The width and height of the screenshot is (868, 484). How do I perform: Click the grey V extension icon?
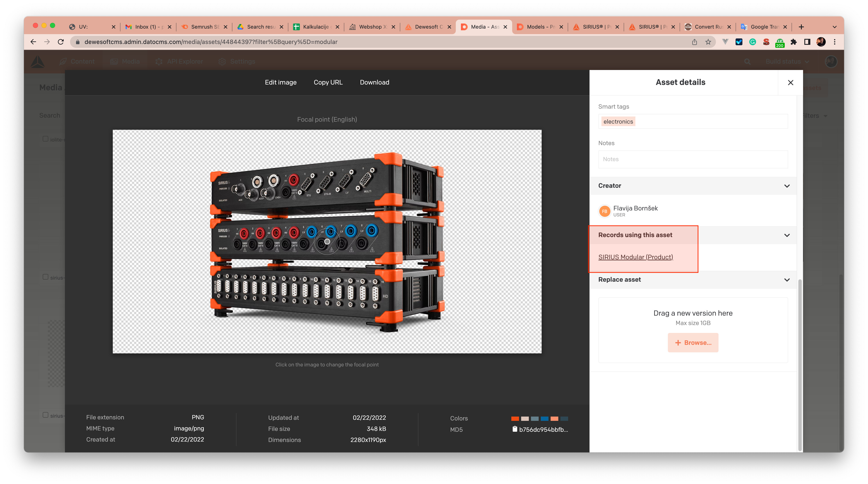(725, 42)
